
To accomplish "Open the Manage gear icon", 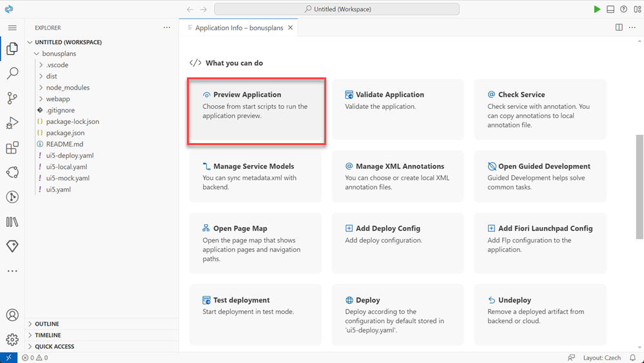I will (12, 340).
